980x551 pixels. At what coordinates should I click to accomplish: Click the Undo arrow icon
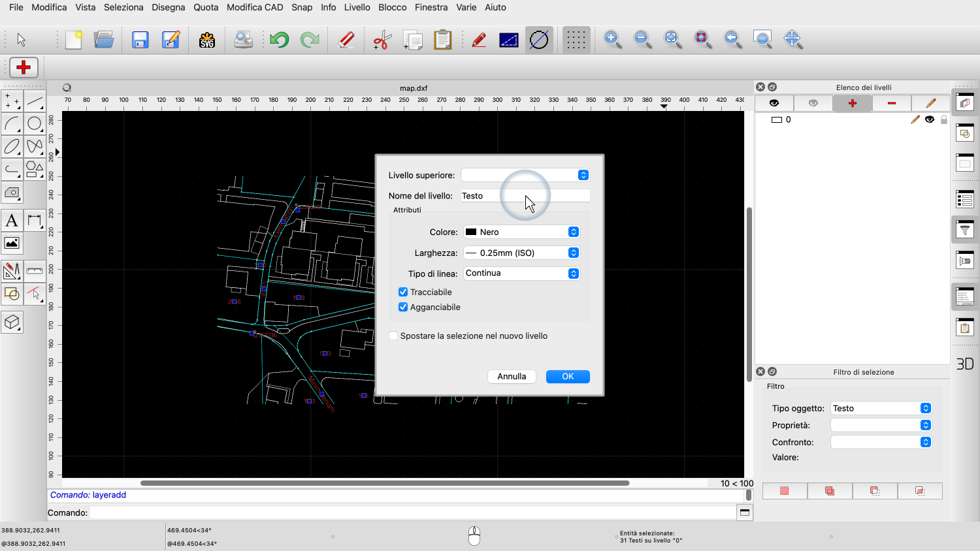279,40
